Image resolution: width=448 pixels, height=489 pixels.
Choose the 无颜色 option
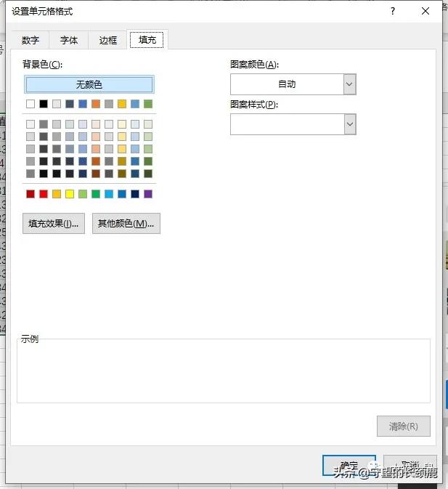[89, 84]
